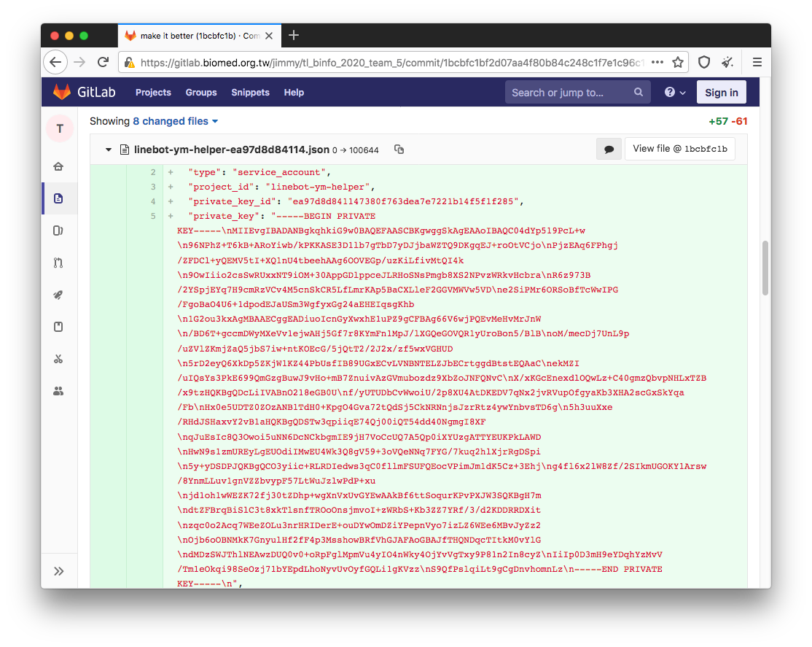
Task: Collapse the linebot-ym-helper json file diff
Action: pos(108,150)
